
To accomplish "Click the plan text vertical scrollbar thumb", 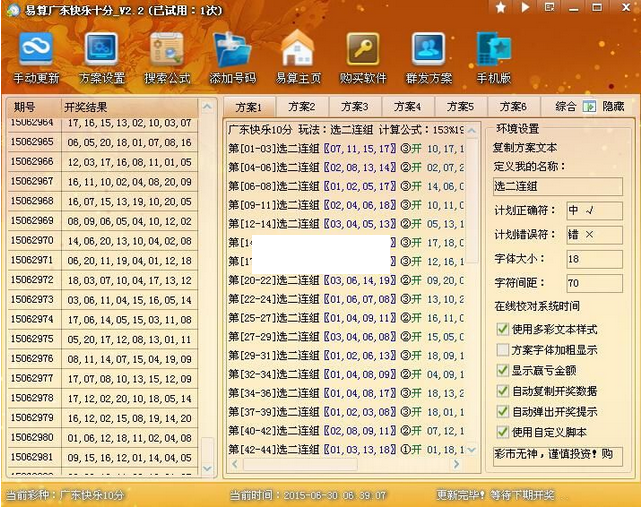I will (x=471, y=200).
